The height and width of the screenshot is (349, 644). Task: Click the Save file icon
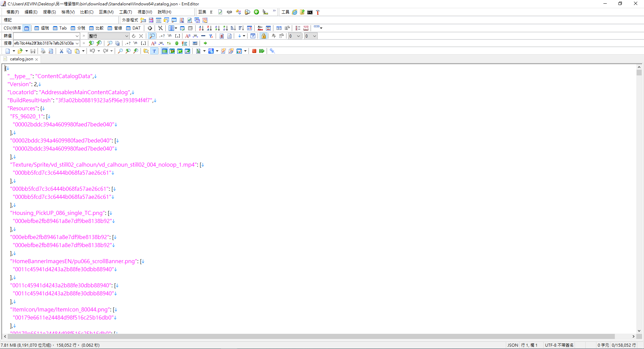pyautogui.click(x=33, y=51)
